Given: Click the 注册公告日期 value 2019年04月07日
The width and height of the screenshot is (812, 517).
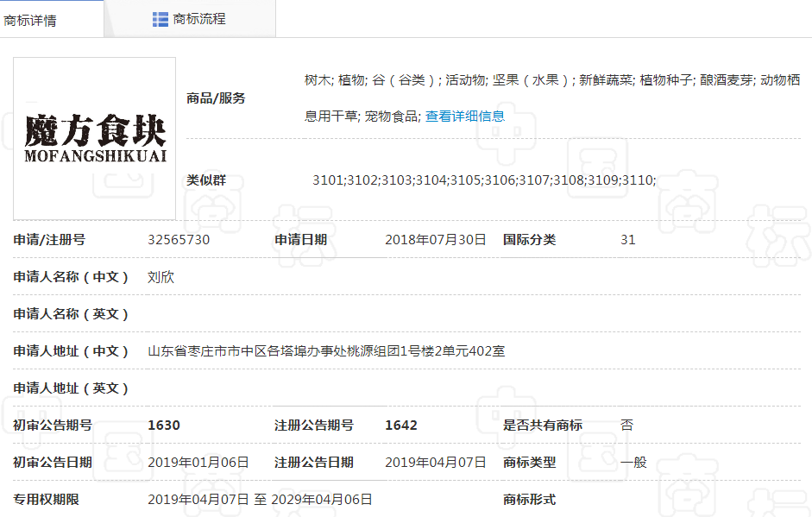Looking at the screenshot, I should click(x=436, y=463).
